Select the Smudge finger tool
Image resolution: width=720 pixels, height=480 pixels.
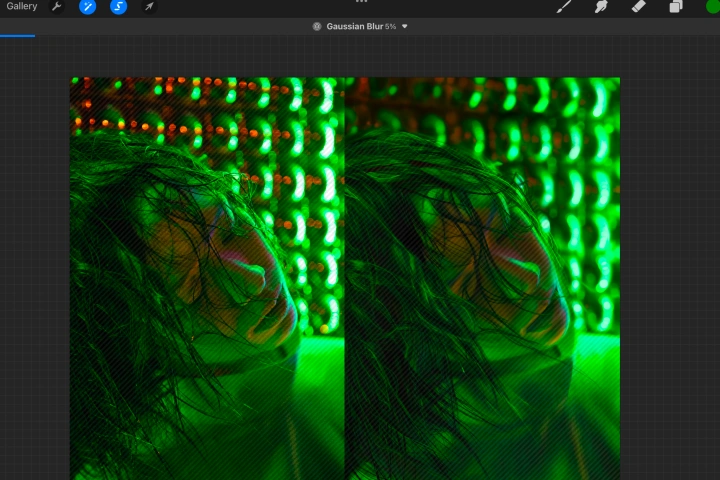coord(601,6)
